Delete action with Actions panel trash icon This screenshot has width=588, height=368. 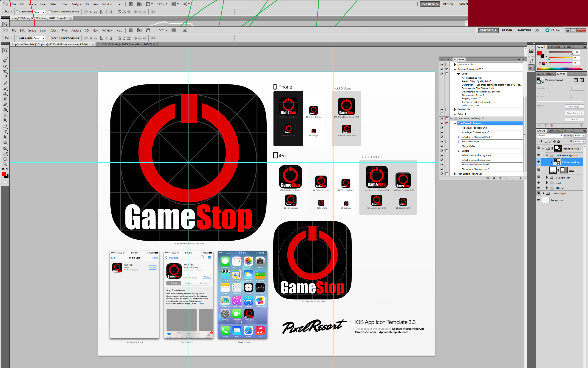tap(520, 178)
